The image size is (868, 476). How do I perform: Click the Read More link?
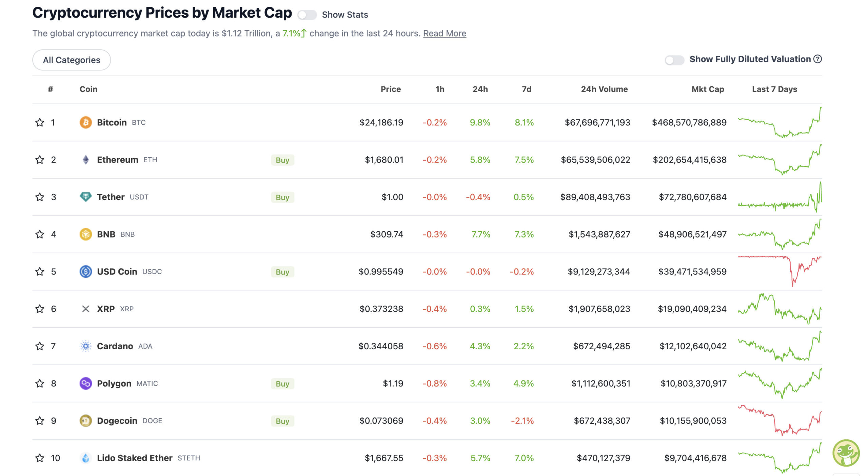pyautogui.click(x=445, y=33)
